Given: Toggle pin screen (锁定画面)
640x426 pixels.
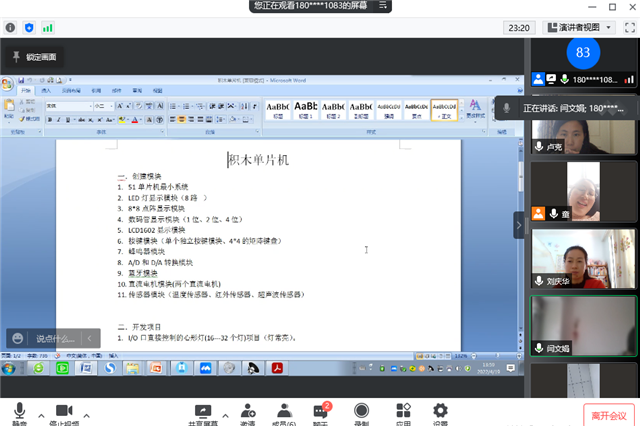Looking at the screenshot, I should tap(35, 57).
